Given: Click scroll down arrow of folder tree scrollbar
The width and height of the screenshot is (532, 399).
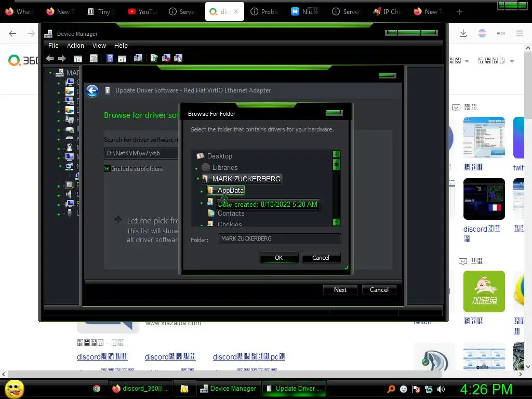Looking at the screenshot, I should 336,222.
